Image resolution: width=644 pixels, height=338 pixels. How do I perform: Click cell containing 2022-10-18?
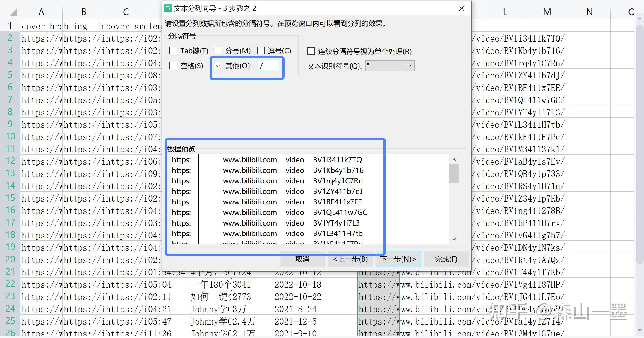click(315, 284)
